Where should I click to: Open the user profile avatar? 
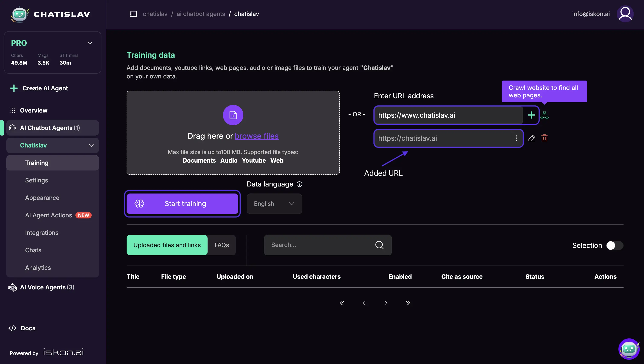pos(625,14)
